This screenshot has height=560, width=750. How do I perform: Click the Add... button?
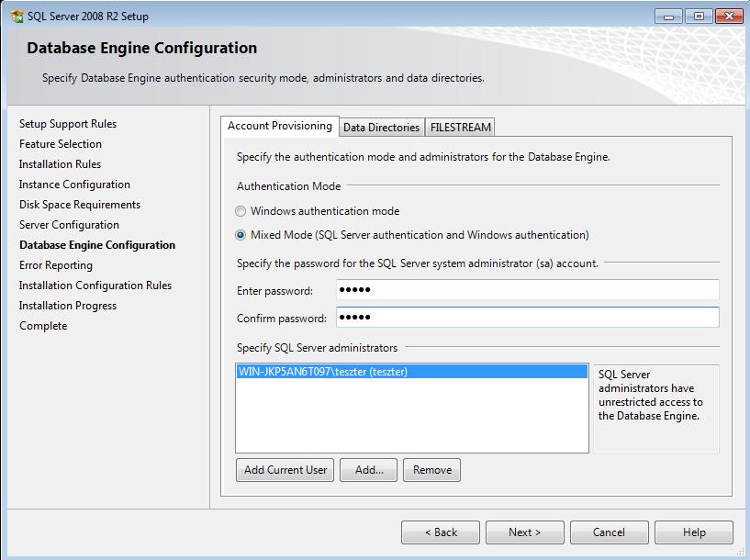coord(368,470)
